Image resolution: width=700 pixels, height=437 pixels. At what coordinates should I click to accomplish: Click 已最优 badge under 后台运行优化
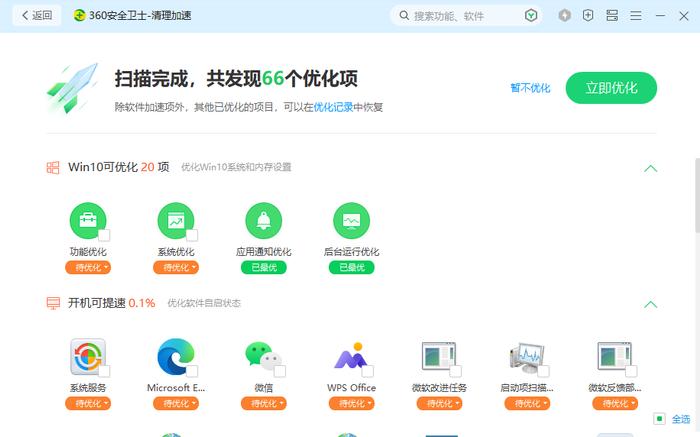pos(352,267)
